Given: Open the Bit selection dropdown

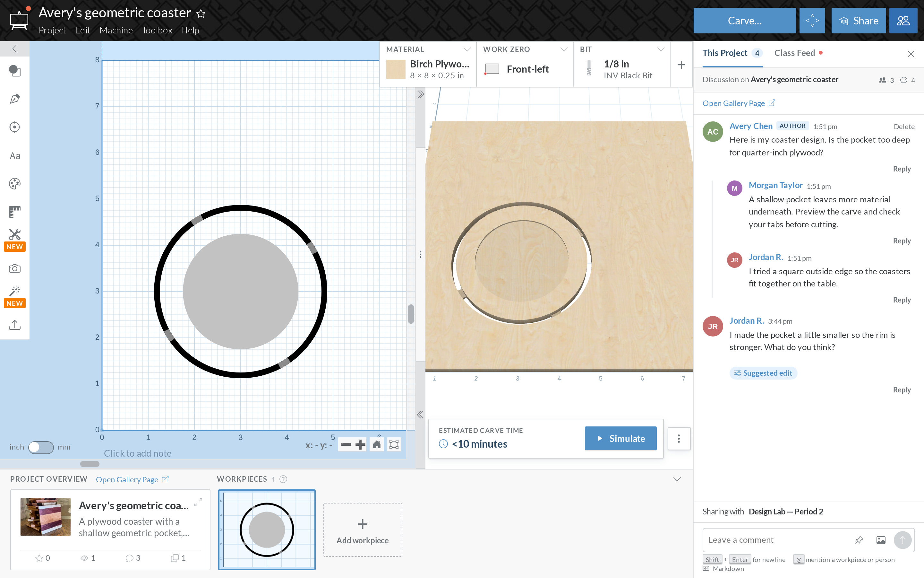Looking at the screenshot, I should 661,49.
